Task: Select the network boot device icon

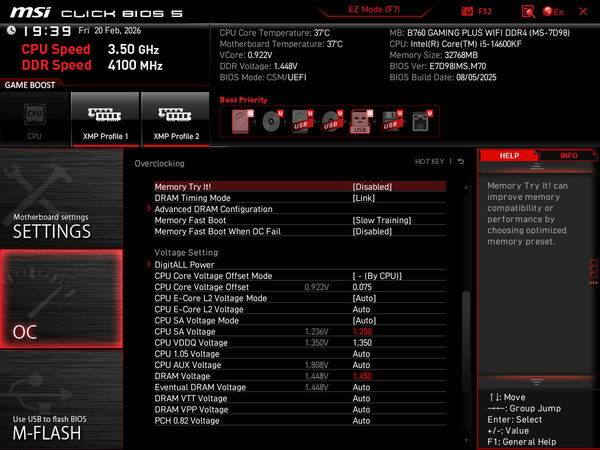Action: click(x=422, y=121)
